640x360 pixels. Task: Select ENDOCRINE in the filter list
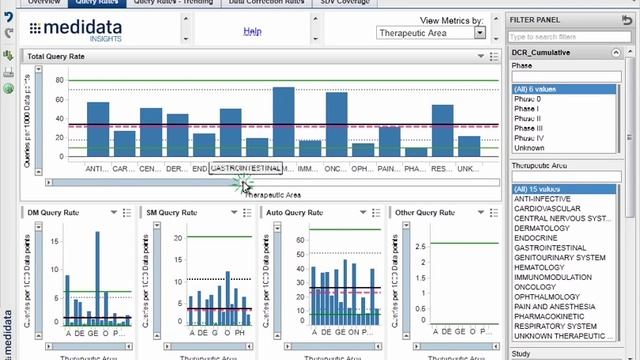coord(564,238)
